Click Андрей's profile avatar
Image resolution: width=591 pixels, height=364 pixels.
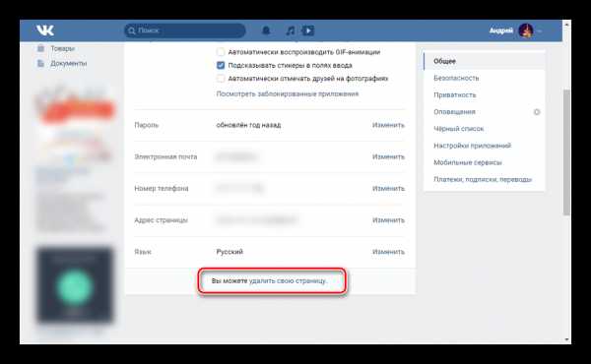click(x=526, y=30)
